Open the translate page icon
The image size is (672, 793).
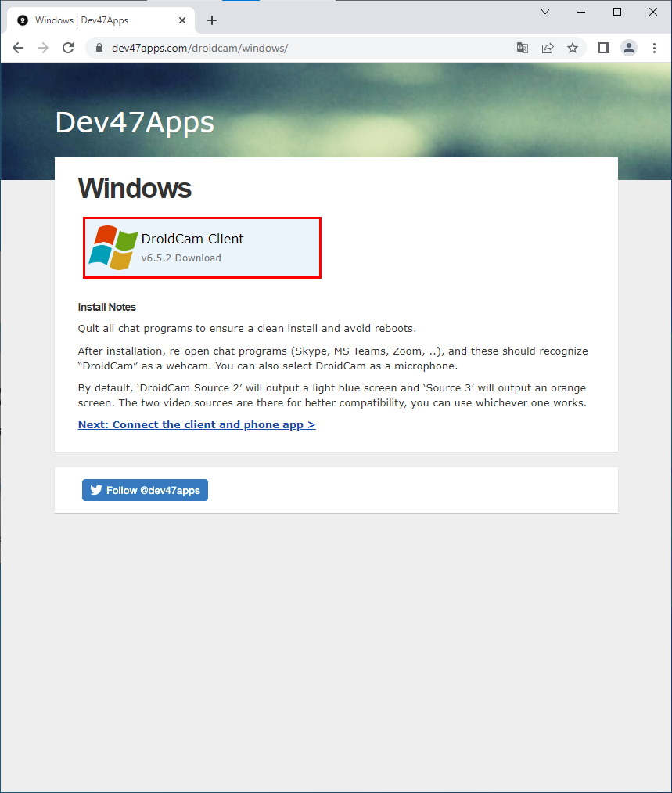(x=523, y=48)
